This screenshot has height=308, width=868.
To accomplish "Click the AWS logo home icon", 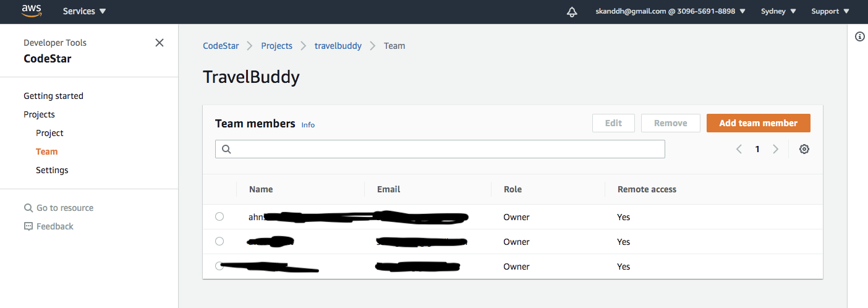I will coord(32,11).
